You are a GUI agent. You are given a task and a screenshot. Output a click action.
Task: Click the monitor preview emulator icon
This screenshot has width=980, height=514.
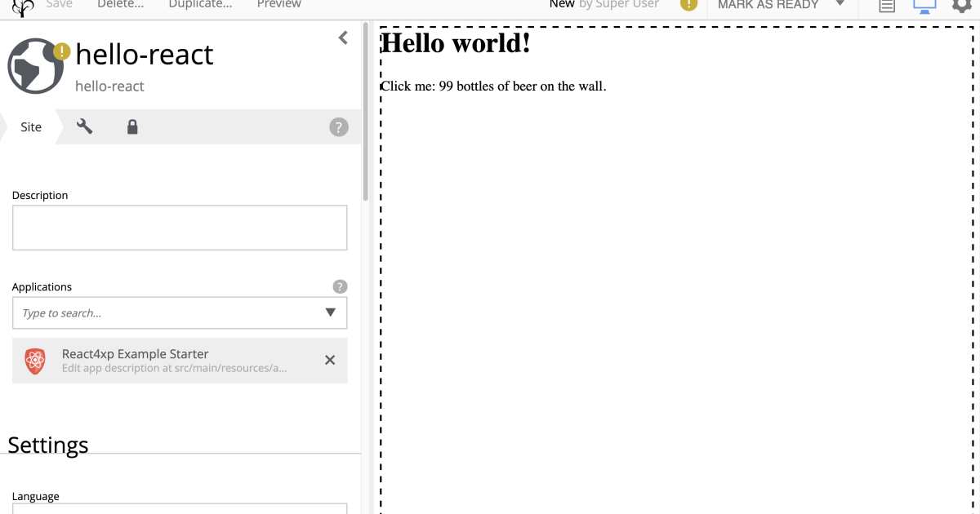pyautogui.click(x=924, y=6)
